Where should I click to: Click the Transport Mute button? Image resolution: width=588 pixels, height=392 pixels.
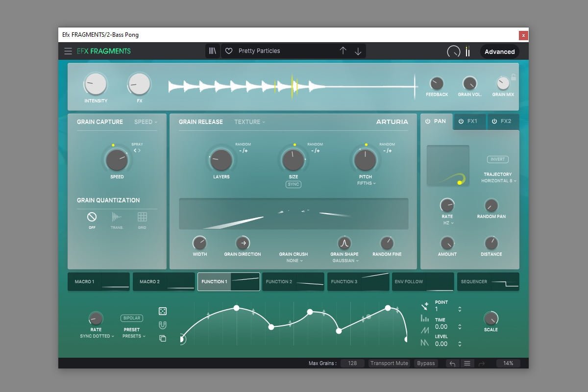[389, 364]
